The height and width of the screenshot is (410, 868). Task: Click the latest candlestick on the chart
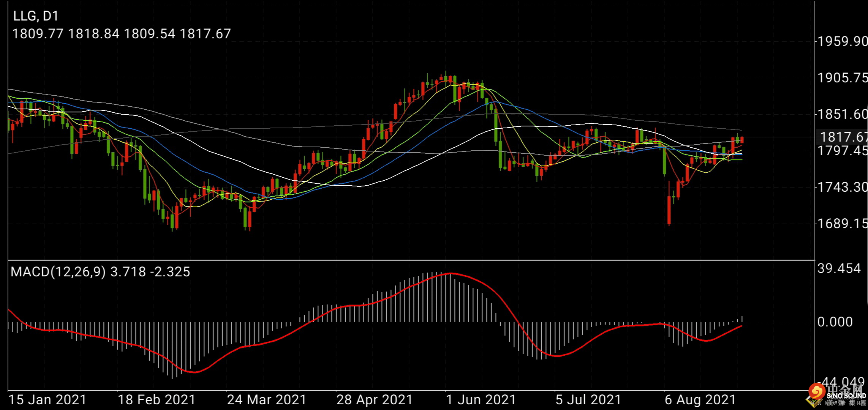(742, 140)
